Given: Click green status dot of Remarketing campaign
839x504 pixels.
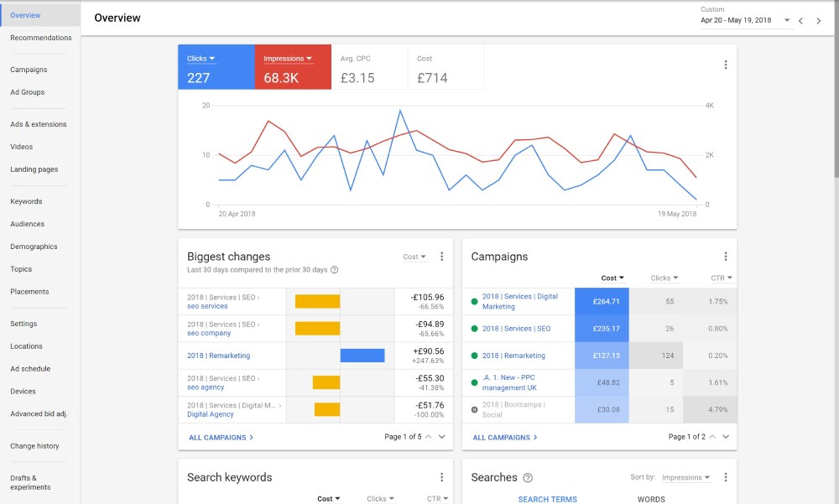Looking at the screenshot, I should tap(474, 356).
